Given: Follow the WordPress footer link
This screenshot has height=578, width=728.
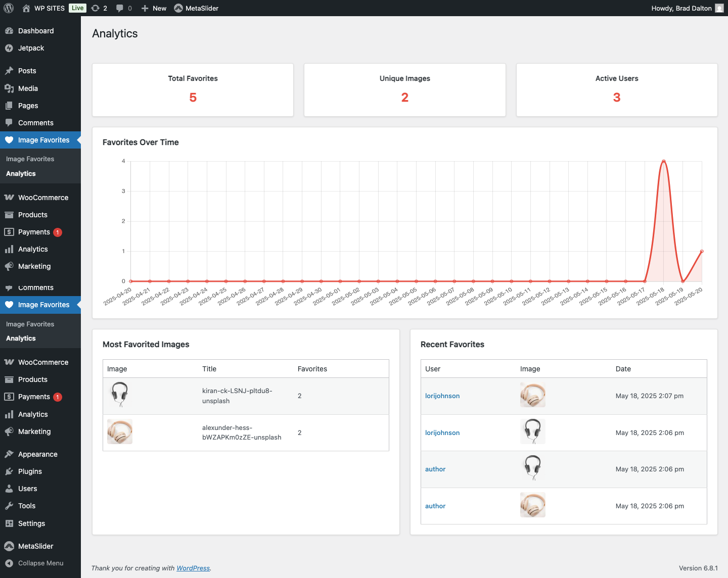Looking at the screenshot, I should tap(193, 568).
